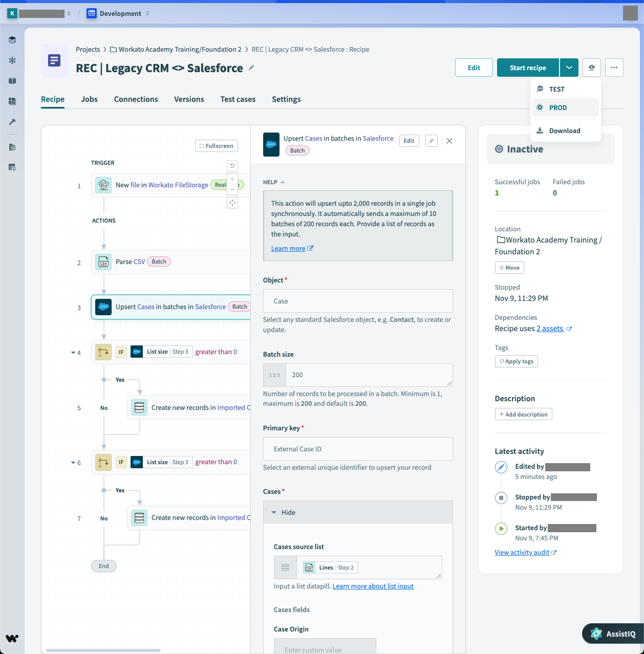Click the user avatar in top right

(630, 13)
